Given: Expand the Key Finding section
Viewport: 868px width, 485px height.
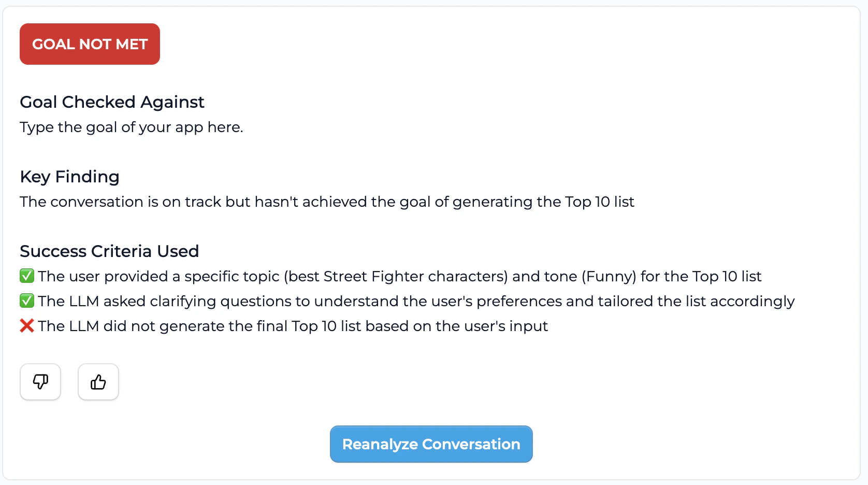Looking at the screenshot, I should (69, 177).
